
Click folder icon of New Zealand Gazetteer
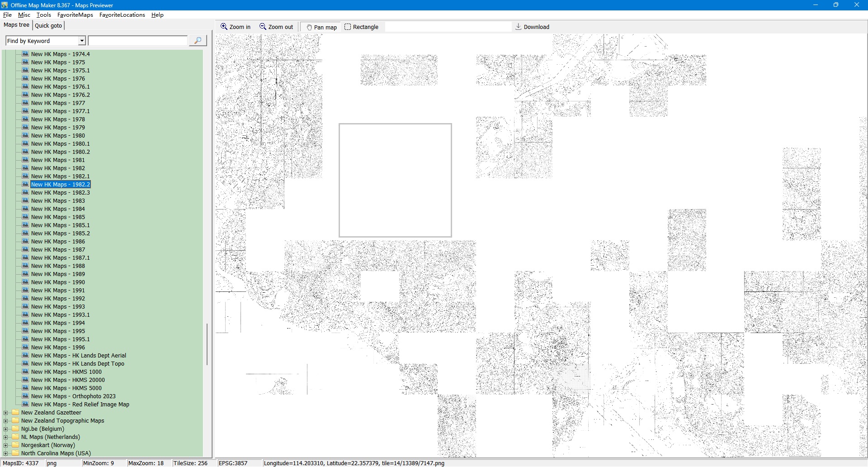(x=16, y=413)
